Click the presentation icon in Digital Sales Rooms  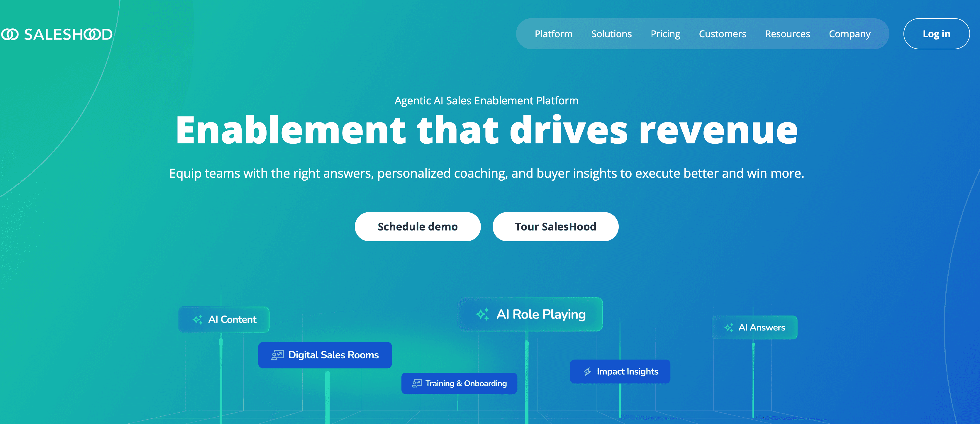coord(277,355)
